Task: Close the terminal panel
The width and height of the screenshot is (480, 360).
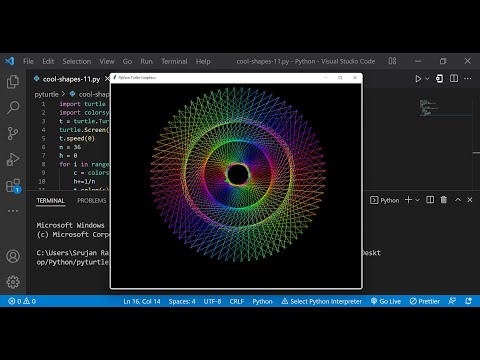Action: coord(470,200)
